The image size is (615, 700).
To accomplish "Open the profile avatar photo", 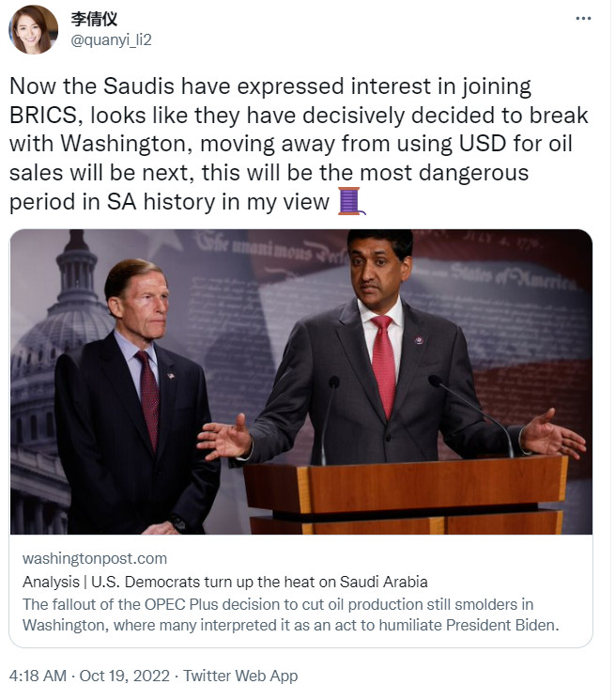I will tap(33, 29).
